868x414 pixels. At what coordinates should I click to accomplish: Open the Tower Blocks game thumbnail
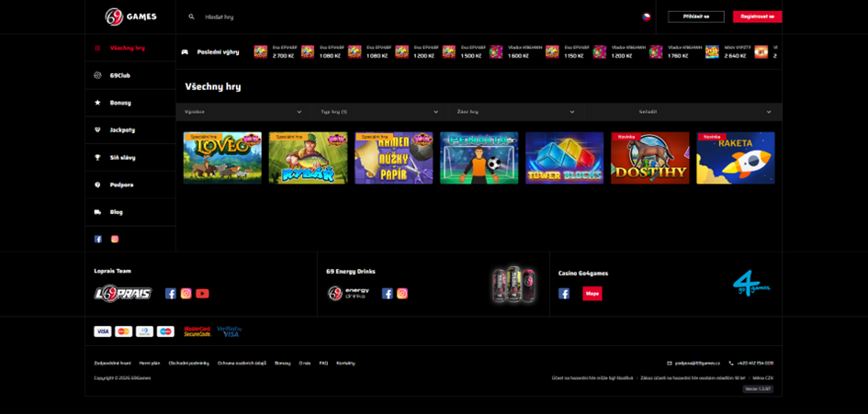565,158
